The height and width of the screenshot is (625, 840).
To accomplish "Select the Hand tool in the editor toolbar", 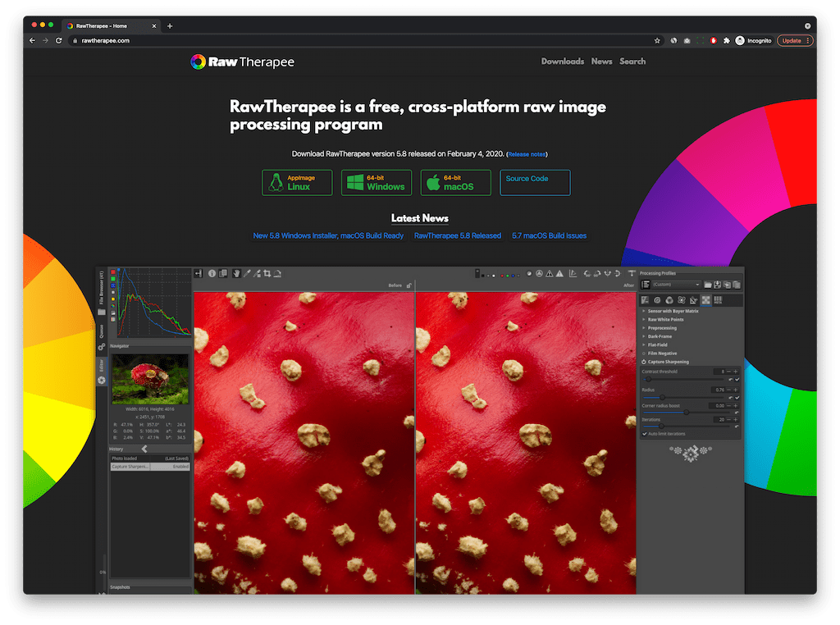I will click(236, 273).
